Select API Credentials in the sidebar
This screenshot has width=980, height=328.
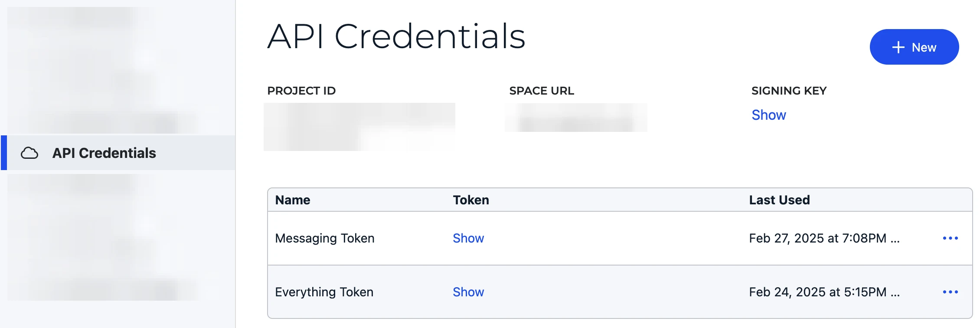click(x=104, y=153)
